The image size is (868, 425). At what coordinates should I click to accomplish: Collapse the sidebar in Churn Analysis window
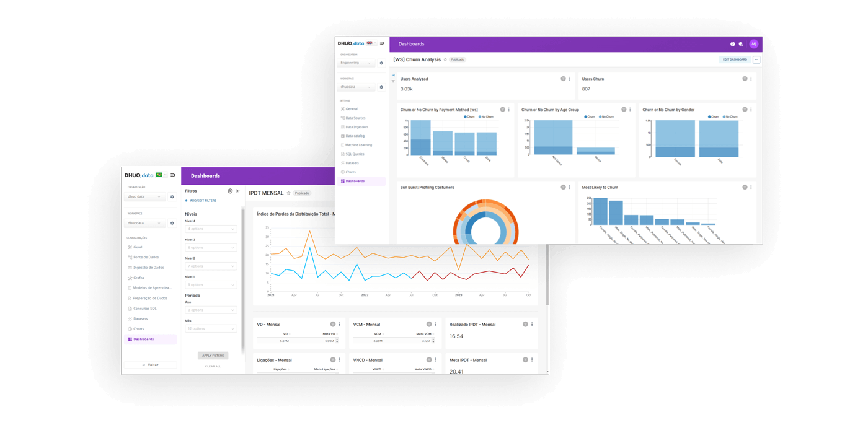tap(382, 43)
